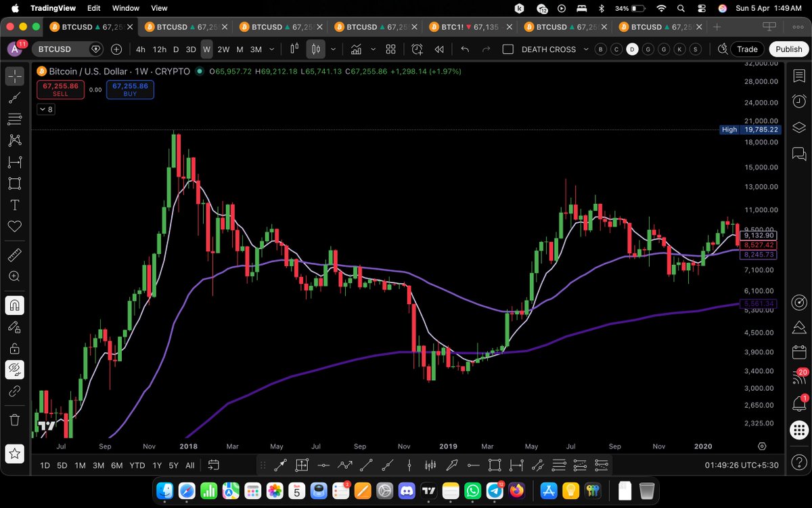Select the Zoom In magnifier tool
812x508 pixels.
[x=15, y=276]
